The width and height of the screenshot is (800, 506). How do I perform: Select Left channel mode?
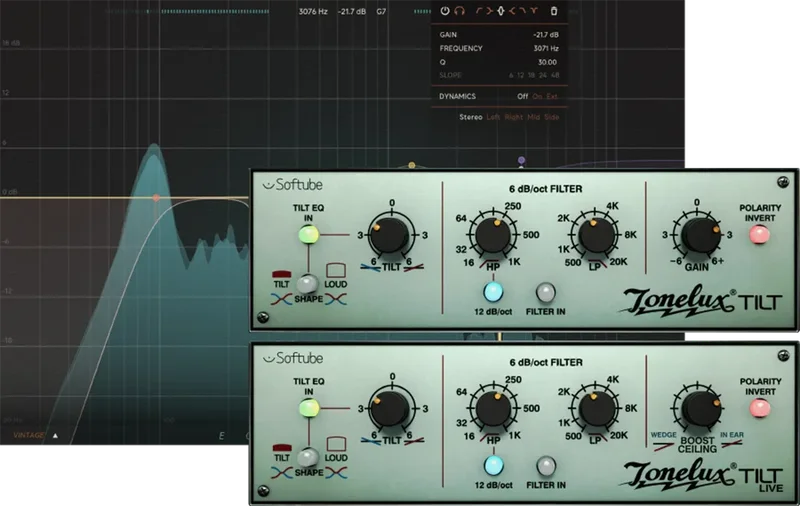[x=493, y=117]
